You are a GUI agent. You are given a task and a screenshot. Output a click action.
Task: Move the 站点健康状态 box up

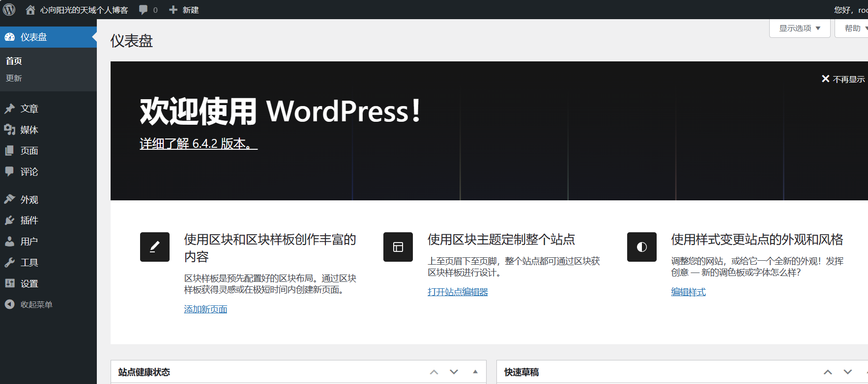coord(434,372)
